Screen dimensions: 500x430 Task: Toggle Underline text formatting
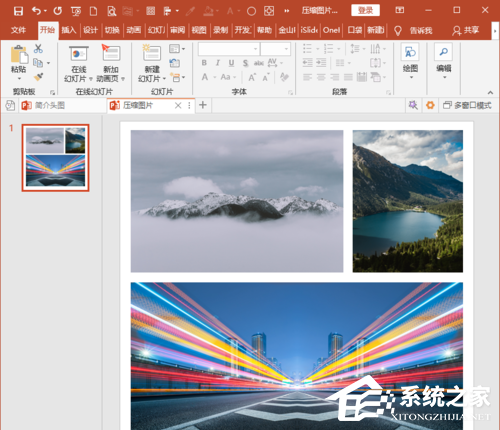[x=231, y=63]
